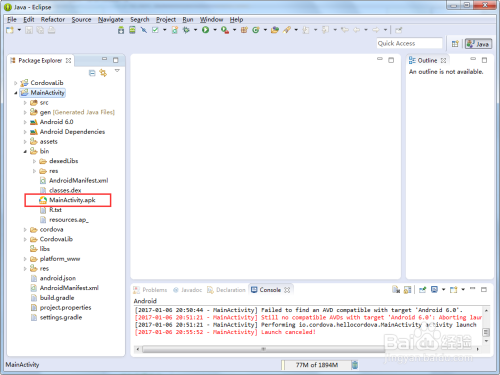
Task: Select the Java perspective button
Action: pyautogui.click(x=478, y=44)
